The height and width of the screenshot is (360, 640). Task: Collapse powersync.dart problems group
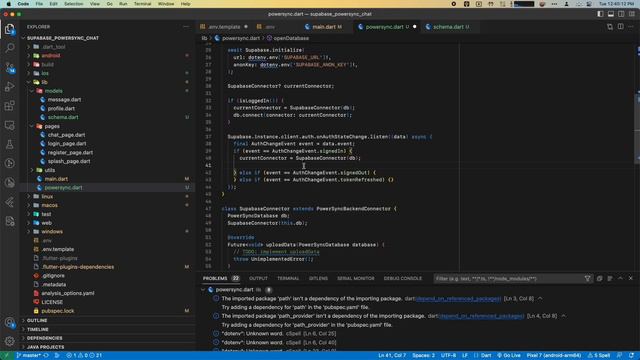(203, 290)
